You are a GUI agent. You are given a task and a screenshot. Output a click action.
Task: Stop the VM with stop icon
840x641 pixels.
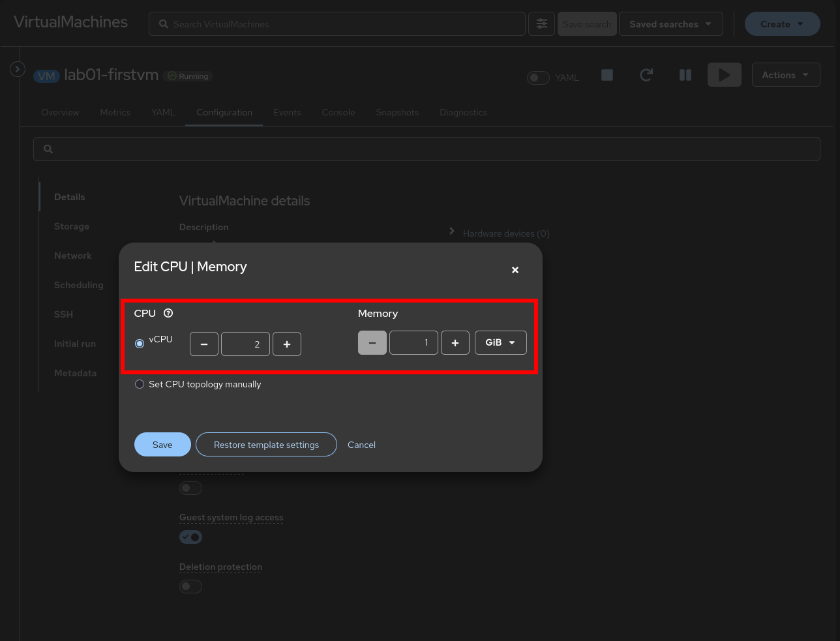607,75
